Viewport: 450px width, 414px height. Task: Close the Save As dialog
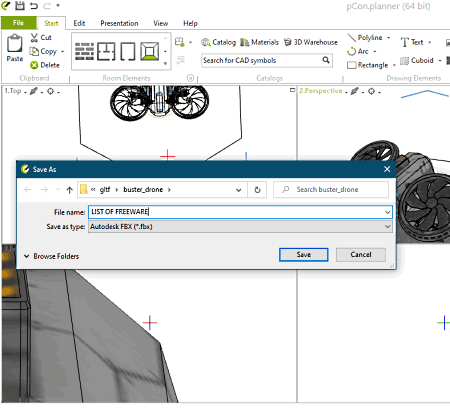[x=387, y=169]
